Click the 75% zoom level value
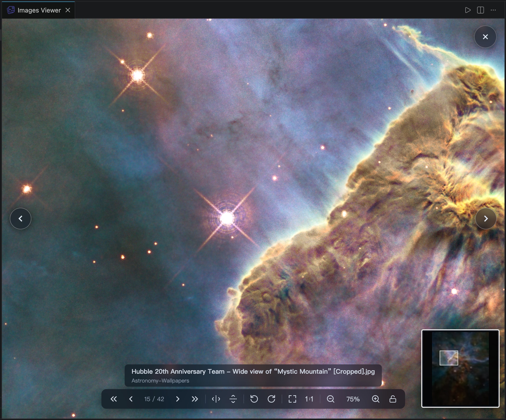The height and width of the screenshot is (420, 506). tap(353, 399)
